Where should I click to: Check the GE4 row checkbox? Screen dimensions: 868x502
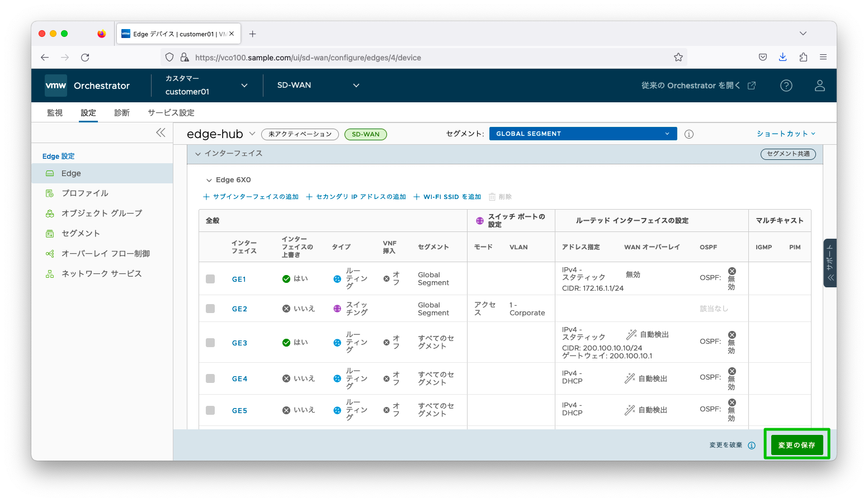[210, 378]
